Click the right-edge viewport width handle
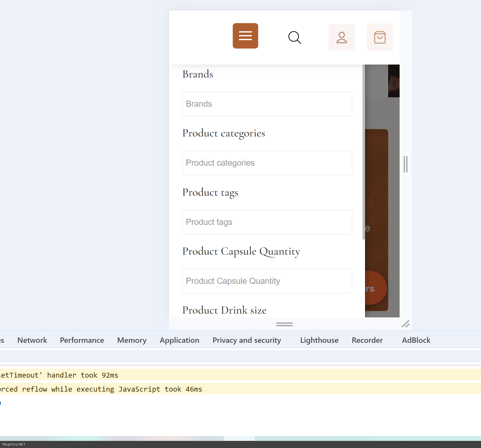 point(405,164)
